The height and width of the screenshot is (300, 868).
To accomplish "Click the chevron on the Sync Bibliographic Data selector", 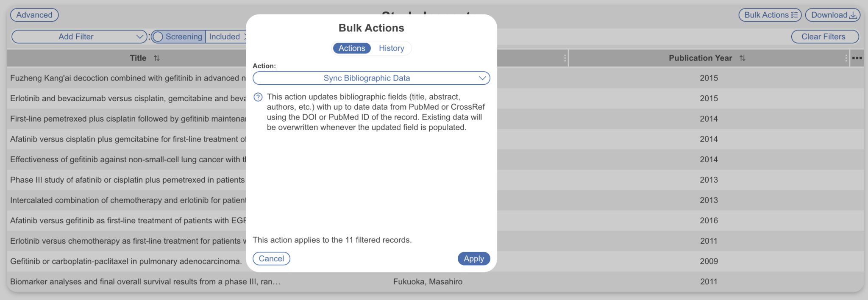I will (482, 78).
